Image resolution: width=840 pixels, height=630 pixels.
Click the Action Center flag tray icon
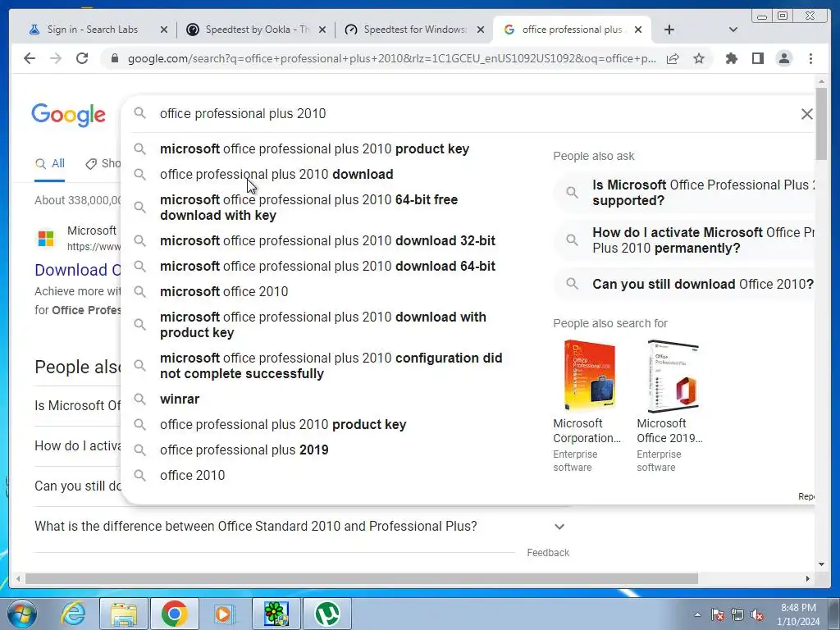[717, 614]
